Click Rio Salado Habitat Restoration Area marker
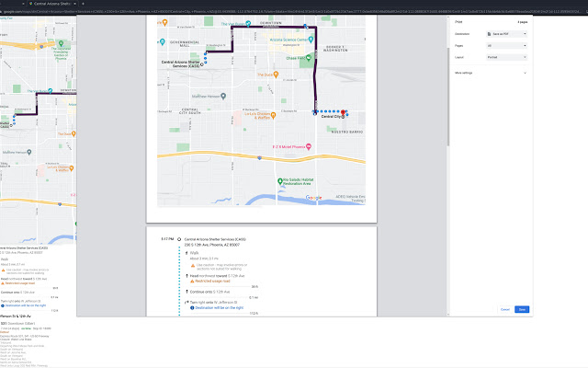Image resolution: width=588 pixels, height=368 pixels. 279,181
